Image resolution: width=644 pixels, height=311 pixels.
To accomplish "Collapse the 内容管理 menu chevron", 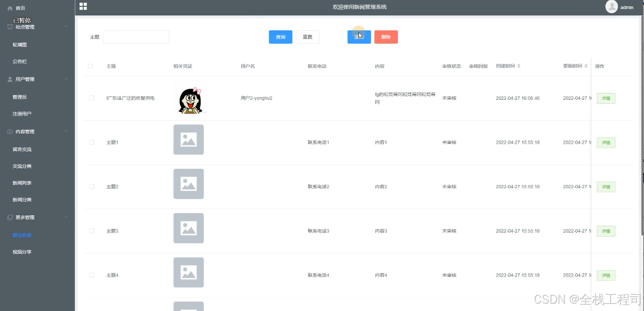I will click(66, 131).
